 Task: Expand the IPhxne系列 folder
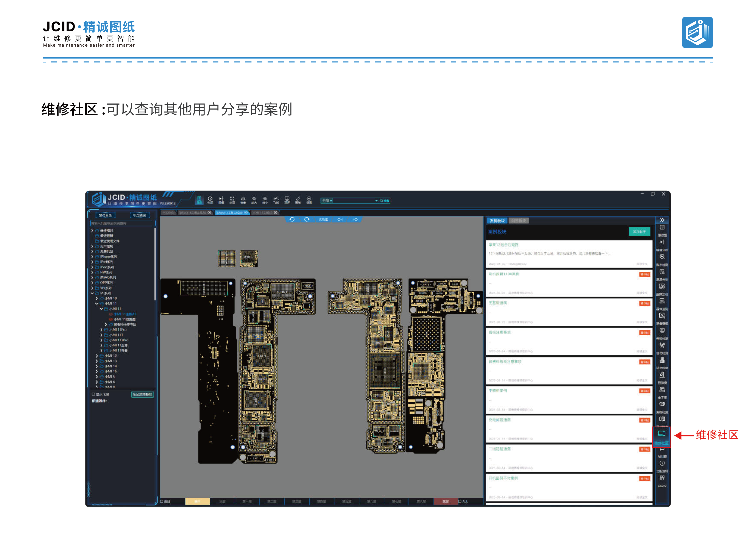click(x=92, y=257)
